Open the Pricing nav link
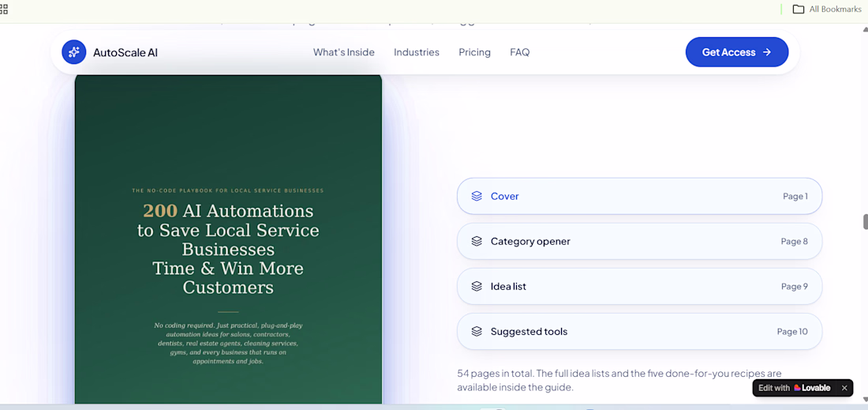868x410 pixels. (x=474, y=52)
